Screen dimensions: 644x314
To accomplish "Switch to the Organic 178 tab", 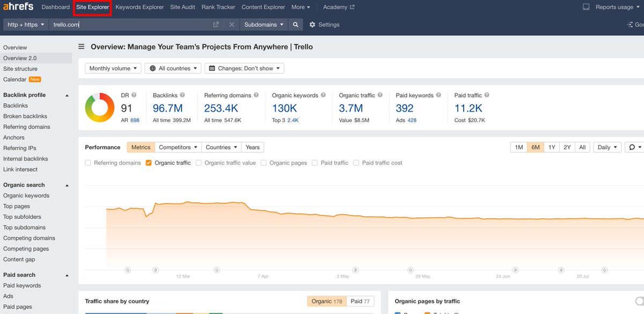I will pyautogui.click(x=327, y=301).
